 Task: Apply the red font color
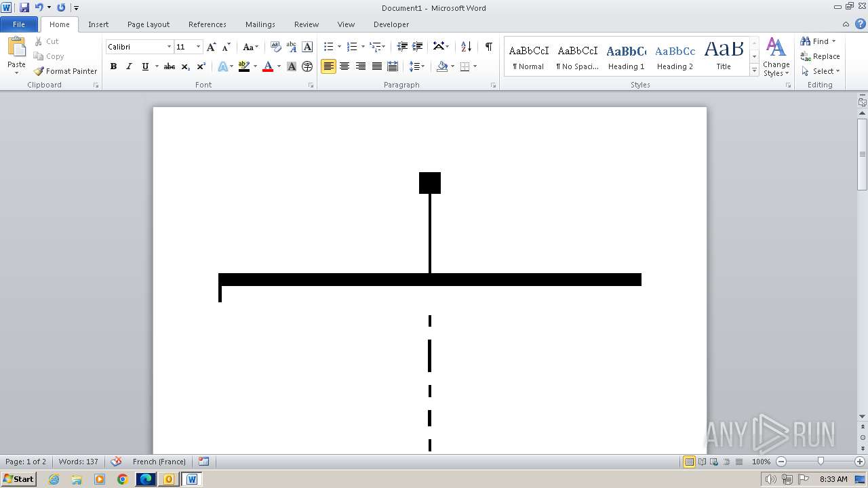268,66
